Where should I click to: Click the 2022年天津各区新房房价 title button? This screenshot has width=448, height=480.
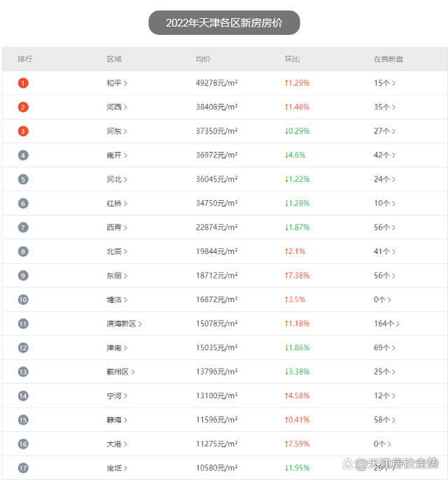224,23
